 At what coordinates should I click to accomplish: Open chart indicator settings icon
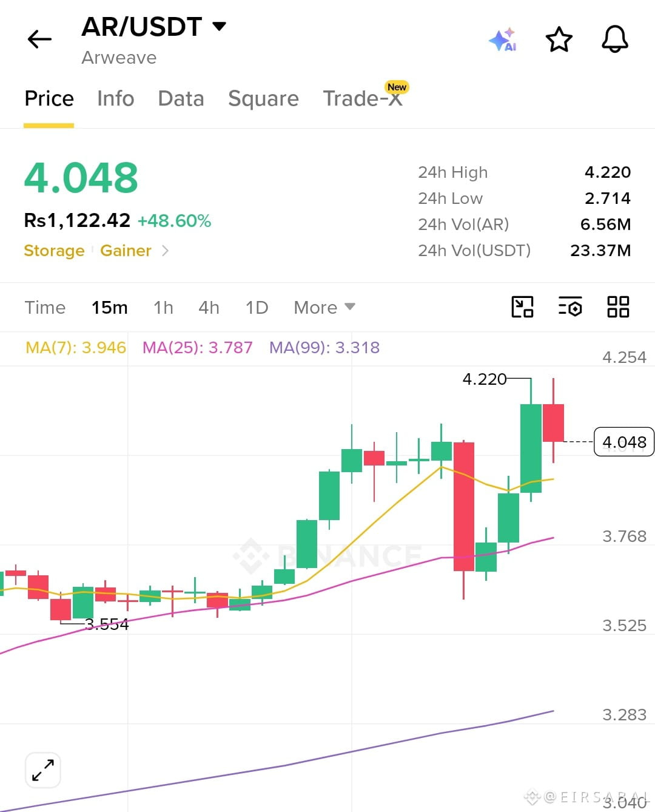click(x=570, y=307)
